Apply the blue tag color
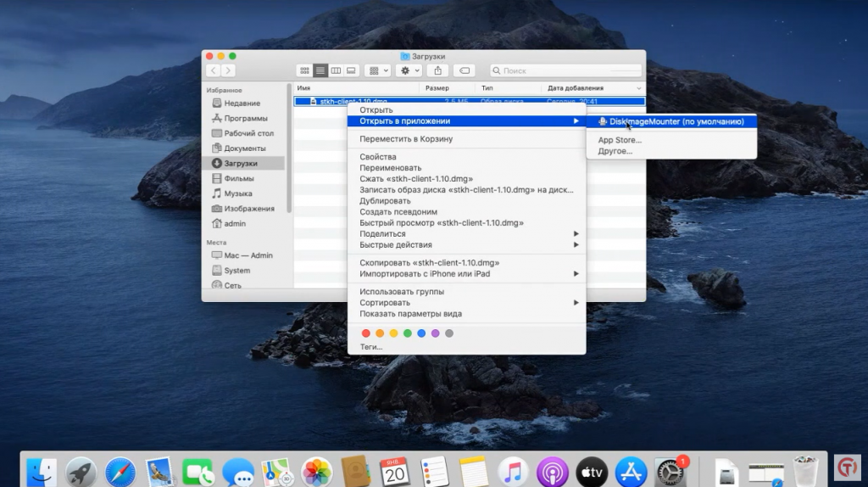868x487 pixels. pyautogui.click(x=421, y=333)
